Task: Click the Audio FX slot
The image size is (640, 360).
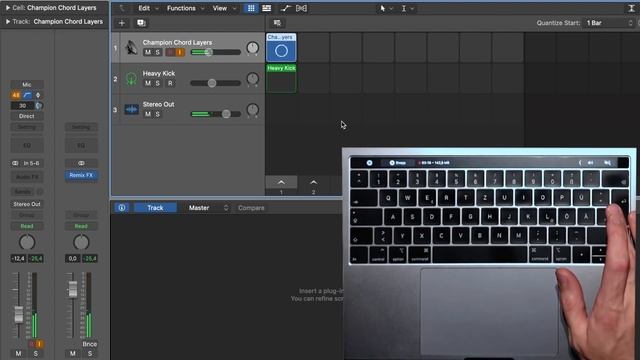Action: tap(27, 177)
